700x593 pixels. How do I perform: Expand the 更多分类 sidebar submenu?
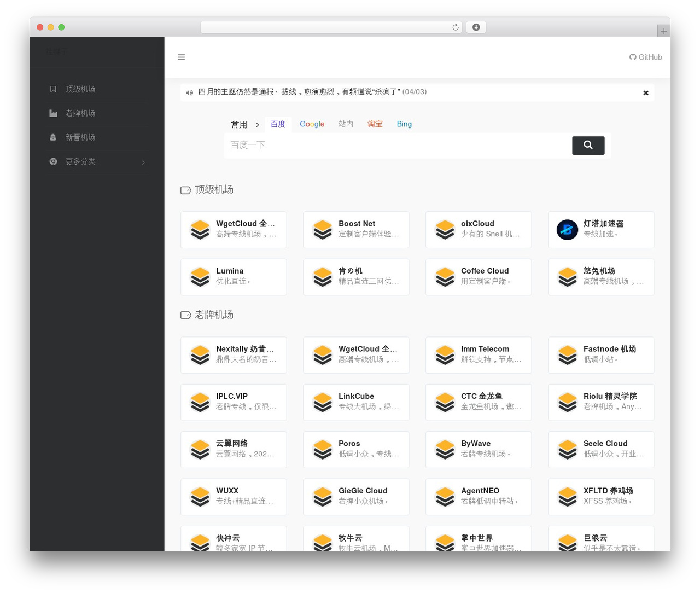click(98, 161)
